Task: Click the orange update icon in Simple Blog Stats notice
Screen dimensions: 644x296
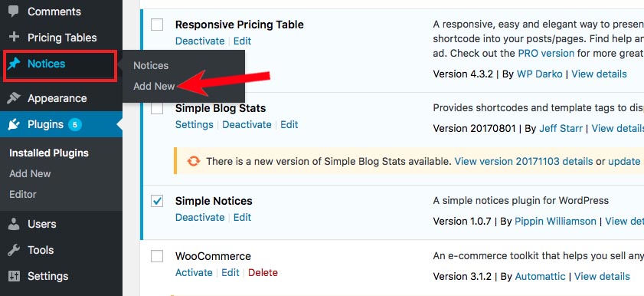Action: tap(194, 161)
